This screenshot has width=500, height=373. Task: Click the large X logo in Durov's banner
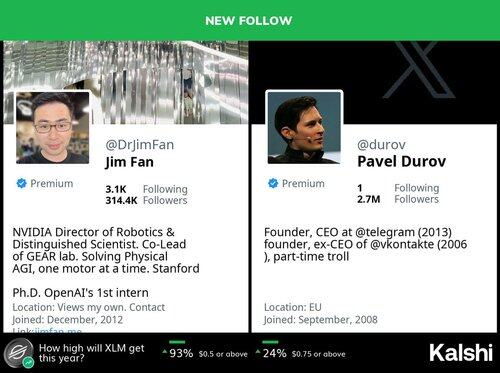[x=420, y=69]
